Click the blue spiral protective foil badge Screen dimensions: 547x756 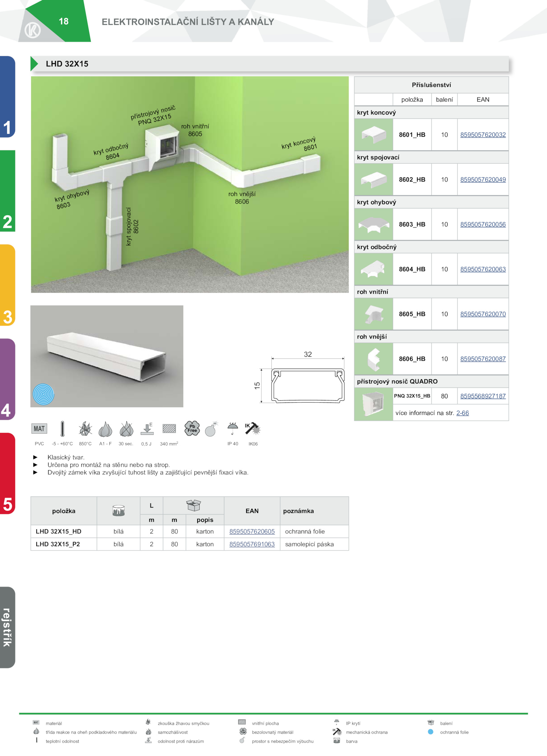[x=43, y=394]
